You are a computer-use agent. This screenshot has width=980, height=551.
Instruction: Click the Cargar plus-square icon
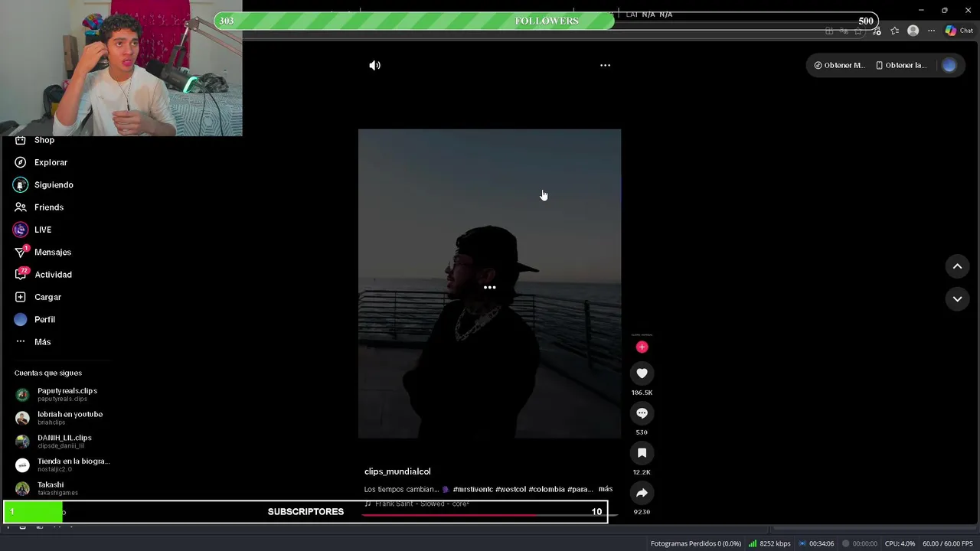21,297
